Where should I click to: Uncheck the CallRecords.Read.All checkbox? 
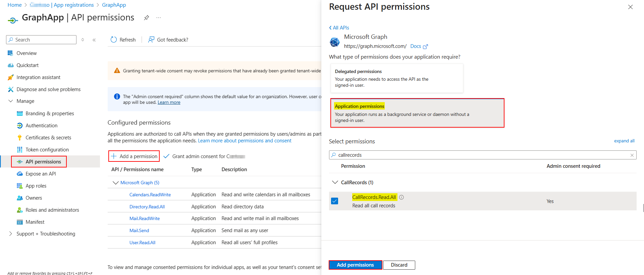pos(334,201)
